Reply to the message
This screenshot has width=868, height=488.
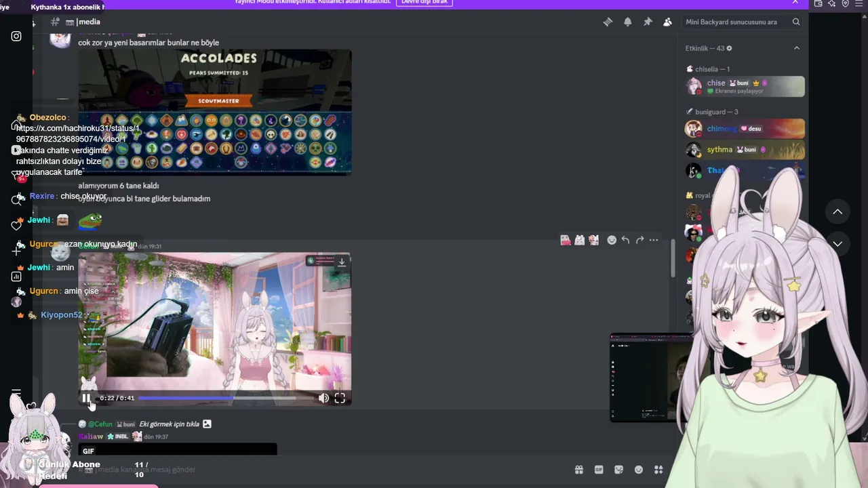[625, 240]
